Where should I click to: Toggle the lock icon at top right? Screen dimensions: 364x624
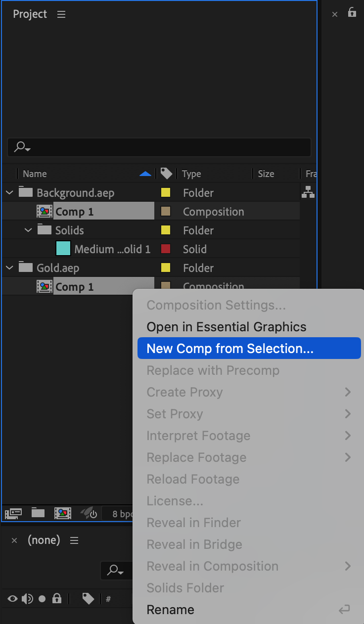(352, 13)
